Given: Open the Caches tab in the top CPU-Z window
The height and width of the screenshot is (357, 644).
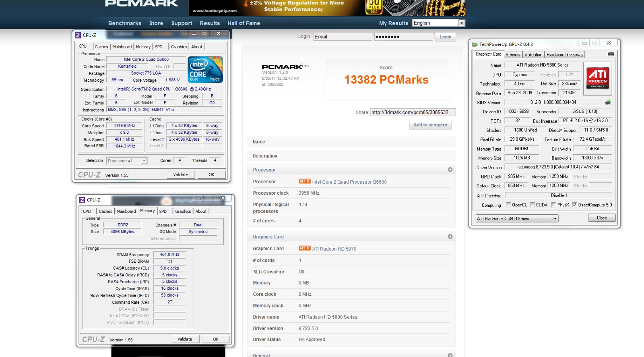Looking at the screenshot, I should 101,47.
